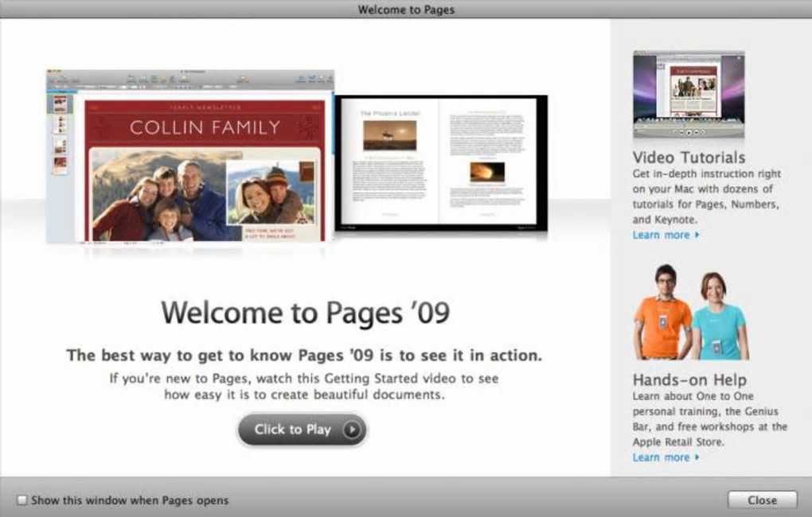812x517 pixels.
Task: Open the Learn more link under Hands-on Help
Action: pos(666,457)
